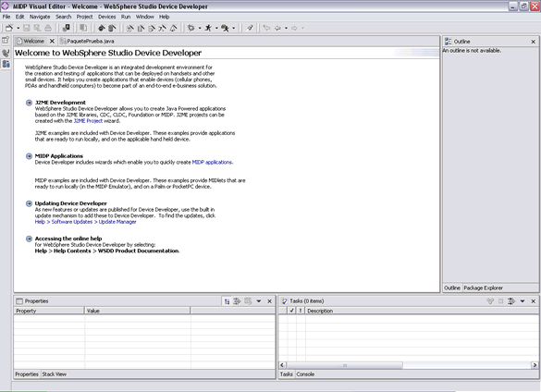Click the exclamation priority column header
The height and width of the screenshot is (392, 541).
coord(301,311)
